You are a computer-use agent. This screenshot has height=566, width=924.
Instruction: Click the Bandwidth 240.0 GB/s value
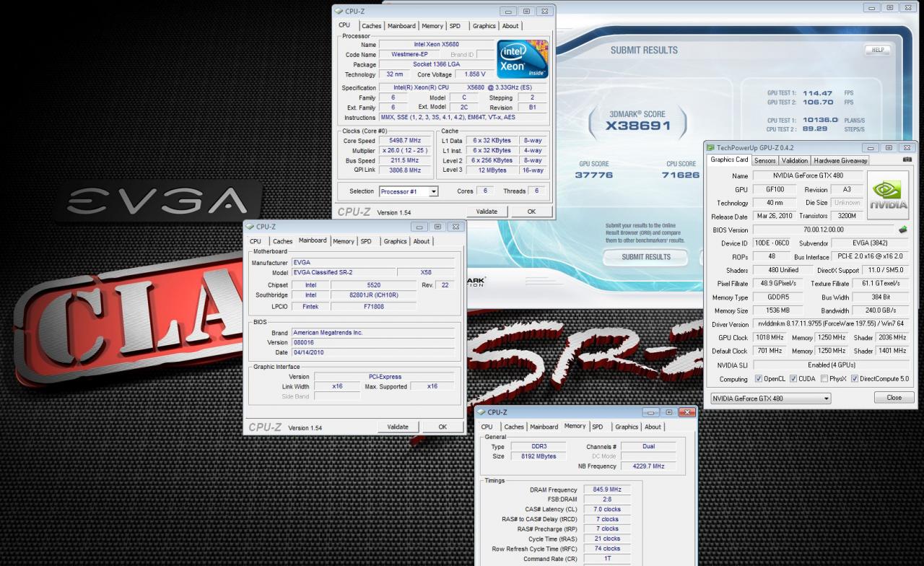880,310
